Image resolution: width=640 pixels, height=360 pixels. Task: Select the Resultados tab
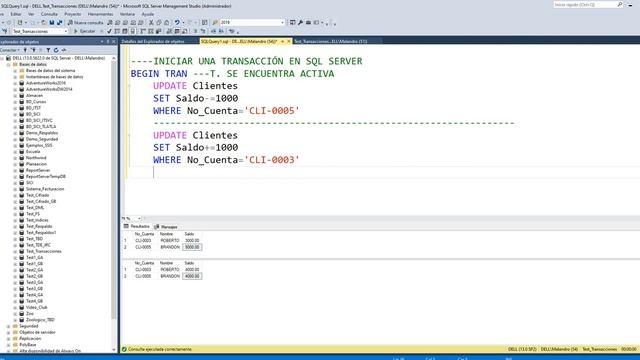[x=137, y=227]
